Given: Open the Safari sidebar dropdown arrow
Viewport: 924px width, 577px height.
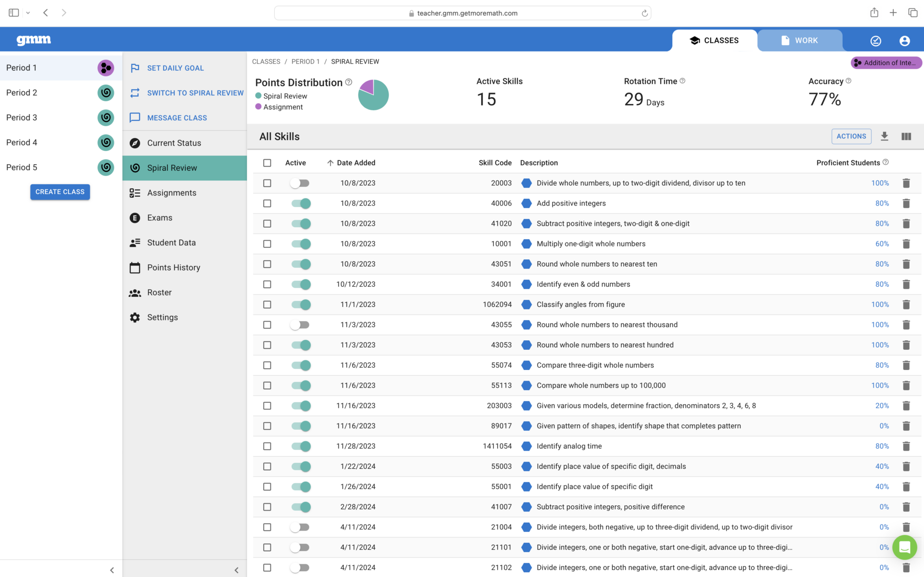Looking at the screenshot, I should point(28,13).
